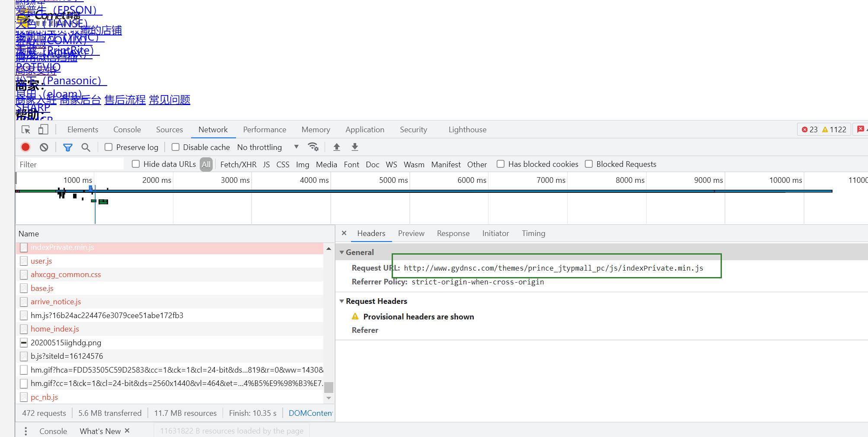Stop recording network log

tap(26, 147)
